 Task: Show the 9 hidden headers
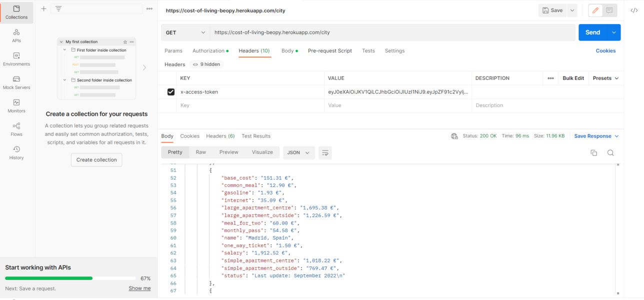tap(207, 64)
